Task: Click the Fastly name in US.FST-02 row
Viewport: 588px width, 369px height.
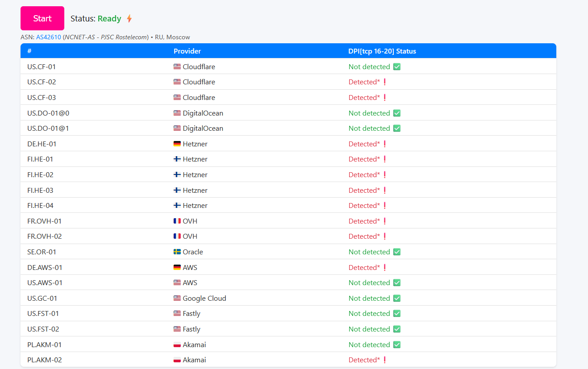Action: coord(192,329)
